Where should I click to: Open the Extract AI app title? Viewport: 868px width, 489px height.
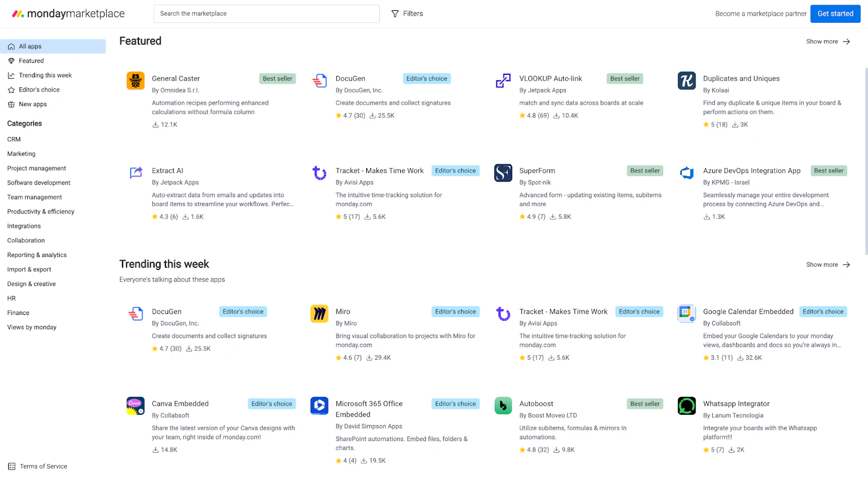(x=168, y=171)
